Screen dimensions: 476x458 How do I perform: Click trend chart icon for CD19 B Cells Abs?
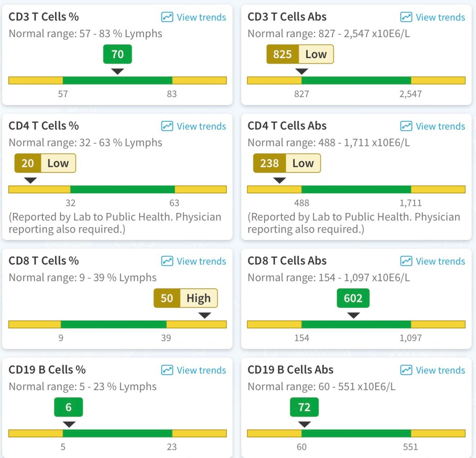pyautogui.click(x=406, y=370)
